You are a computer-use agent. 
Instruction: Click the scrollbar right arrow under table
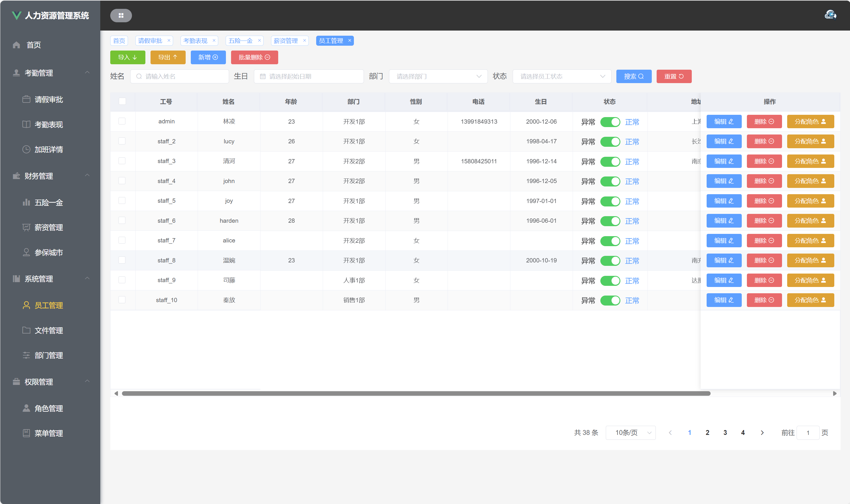pos(835,393)
